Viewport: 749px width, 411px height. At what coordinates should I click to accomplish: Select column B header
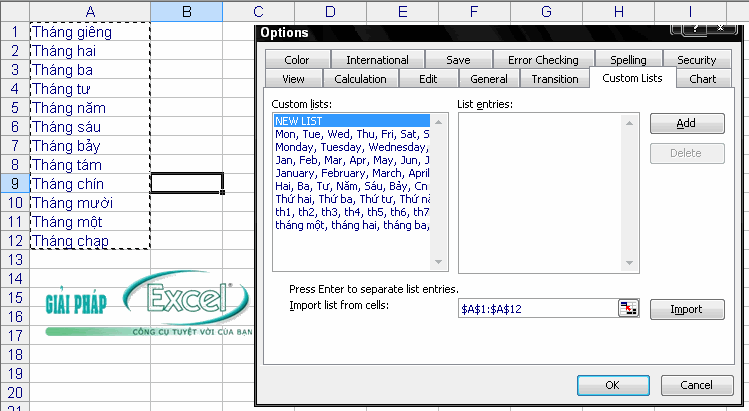186,11
